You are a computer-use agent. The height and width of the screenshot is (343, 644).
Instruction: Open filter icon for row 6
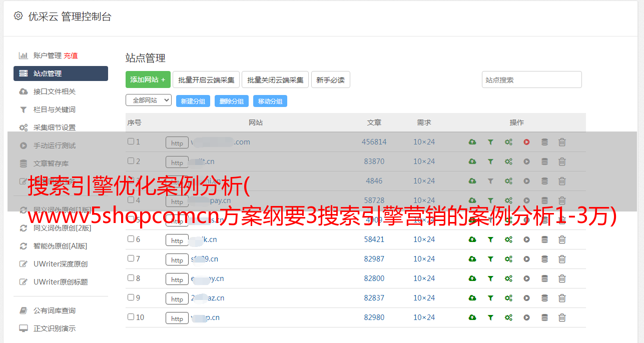[x=490, y=239]
